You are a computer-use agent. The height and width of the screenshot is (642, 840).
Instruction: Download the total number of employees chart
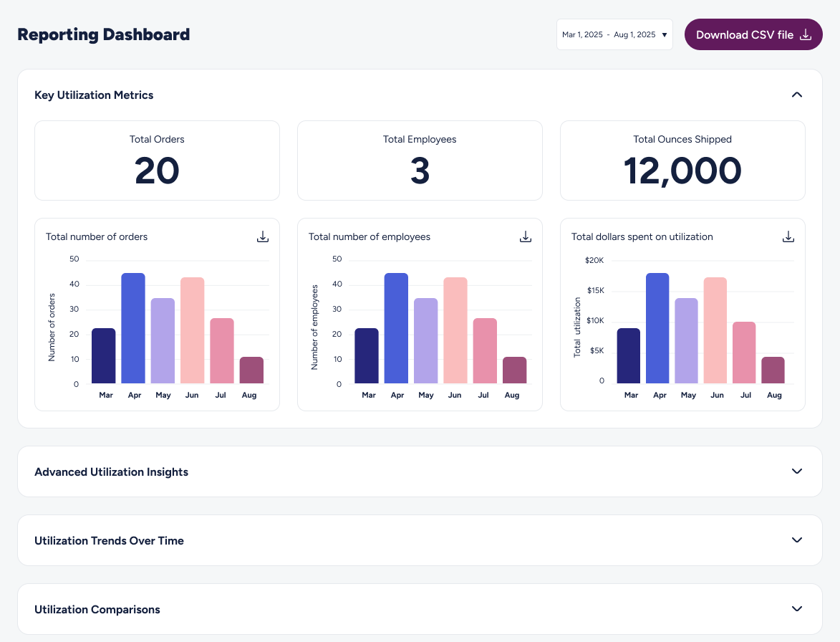point(526,236)
